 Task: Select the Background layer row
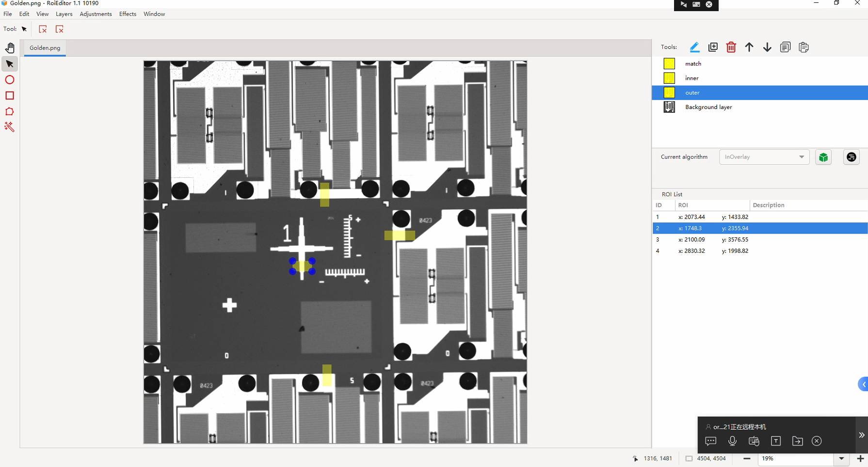tap(760, 107)
